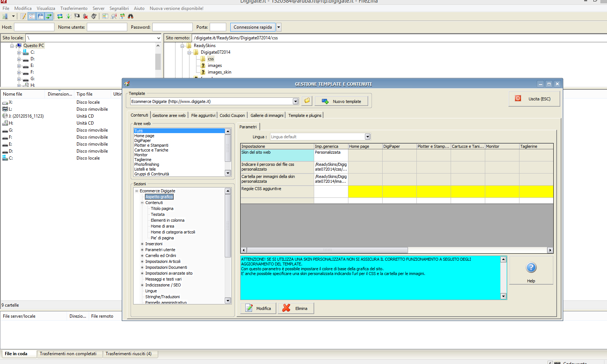The height and width of the screenshot is (364, 607).
Task: Select images_skin folder in remote tree
Action: (x=220, y=72)
